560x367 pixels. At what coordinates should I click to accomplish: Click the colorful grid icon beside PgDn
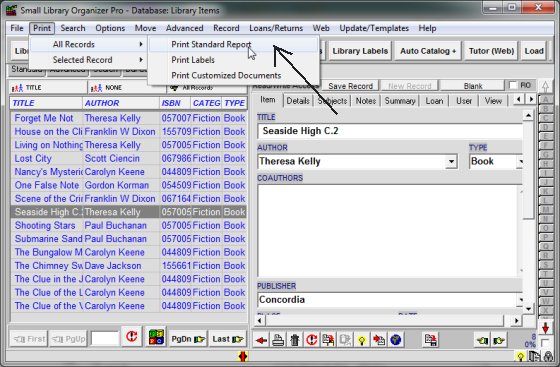point(156,336)
